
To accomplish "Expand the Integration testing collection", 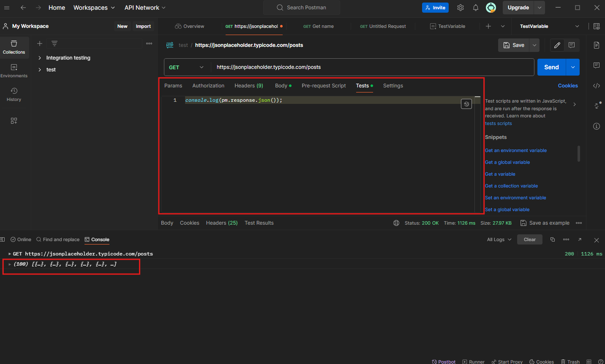I will tap(40, 58).
